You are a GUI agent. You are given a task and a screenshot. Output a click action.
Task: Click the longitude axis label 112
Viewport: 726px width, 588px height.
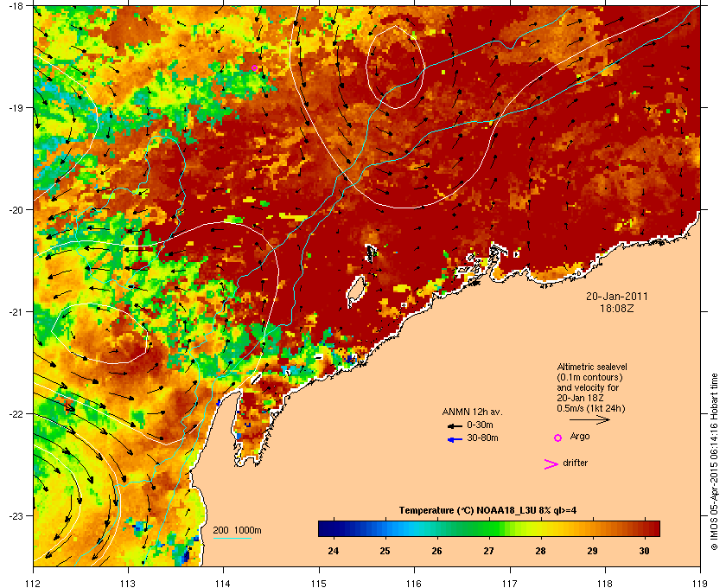coord(33,583)
